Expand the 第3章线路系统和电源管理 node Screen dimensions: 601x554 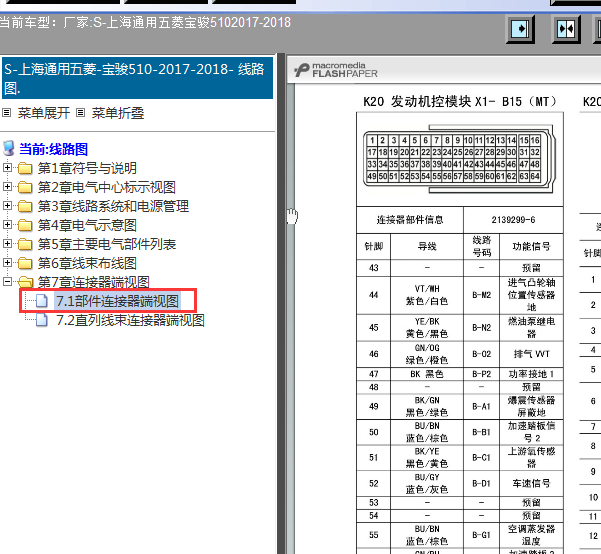tap(7, 205)
